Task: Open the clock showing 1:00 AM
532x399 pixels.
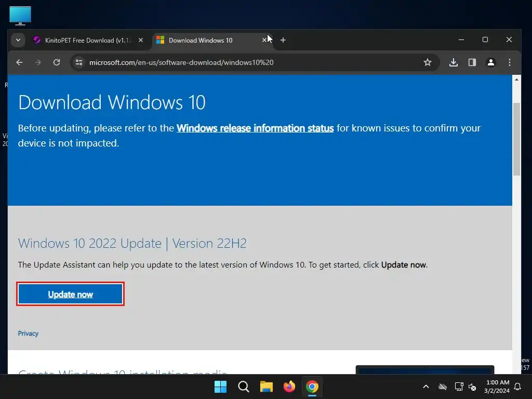Action: tap(497, 387)
